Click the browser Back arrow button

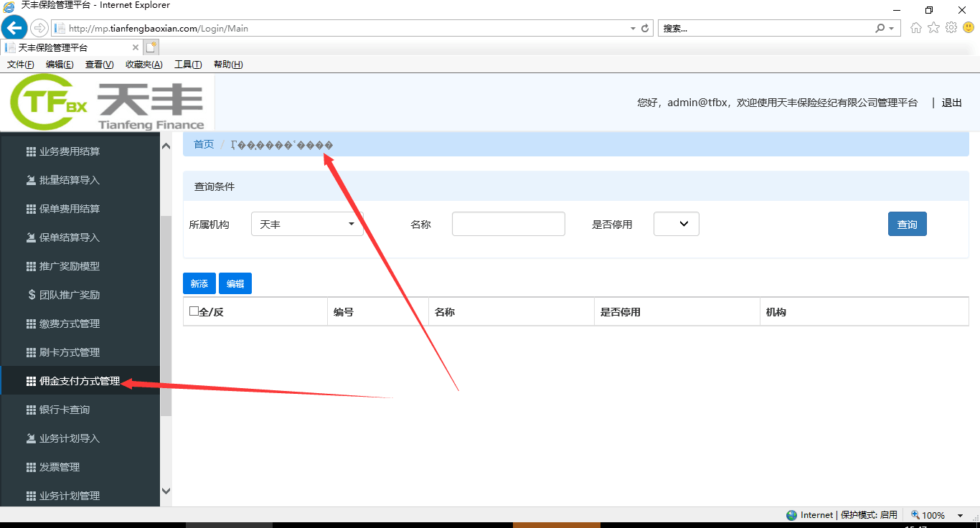point(14,28)
